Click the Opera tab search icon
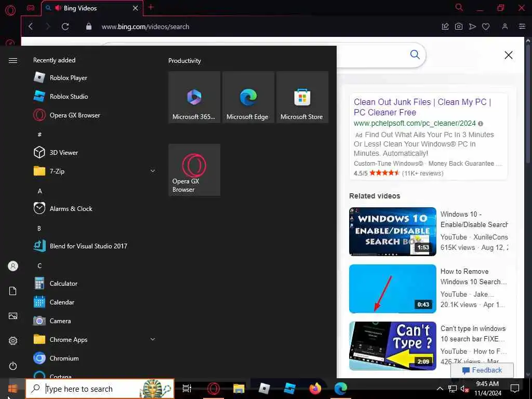This screenshot has height=399, width=532. click(459, 7)
